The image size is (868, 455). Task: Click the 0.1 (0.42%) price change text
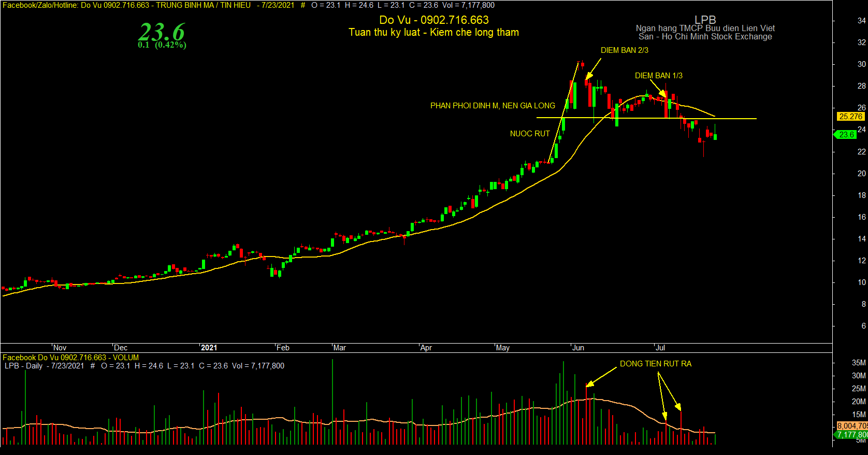click(x=162, y=45)
